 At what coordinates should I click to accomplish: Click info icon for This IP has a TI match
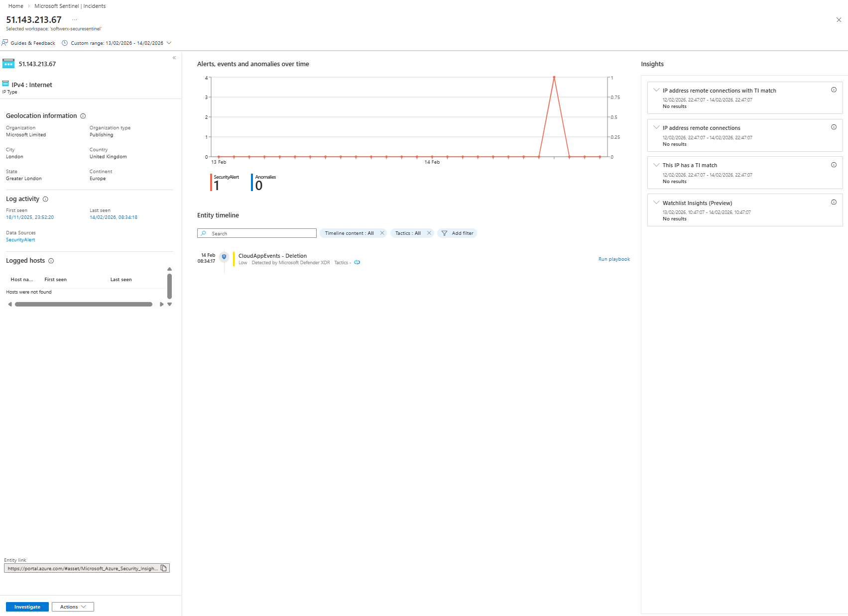click(834, 165)
